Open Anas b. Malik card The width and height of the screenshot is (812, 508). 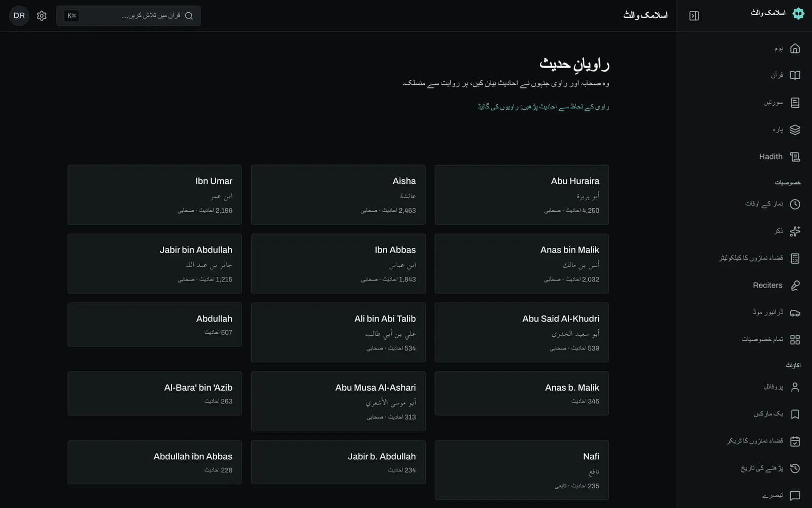(x=521, y=393)
